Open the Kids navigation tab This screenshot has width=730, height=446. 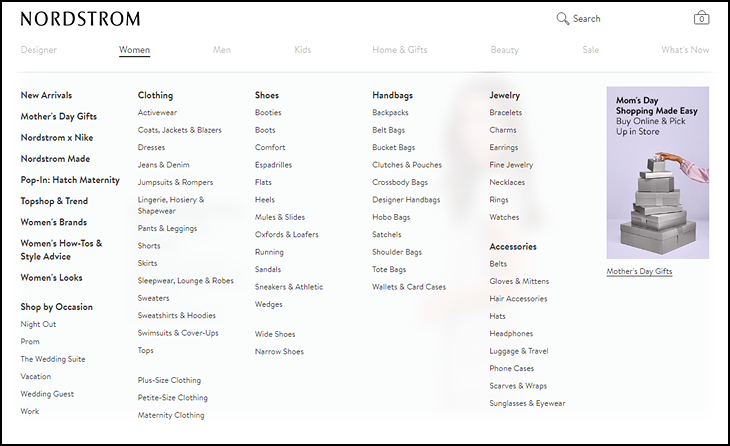[303, 50]
